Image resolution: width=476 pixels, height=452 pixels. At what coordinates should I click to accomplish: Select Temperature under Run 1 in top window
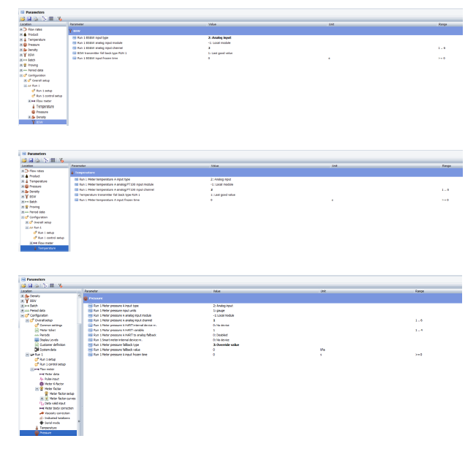(x=45, y=107)
